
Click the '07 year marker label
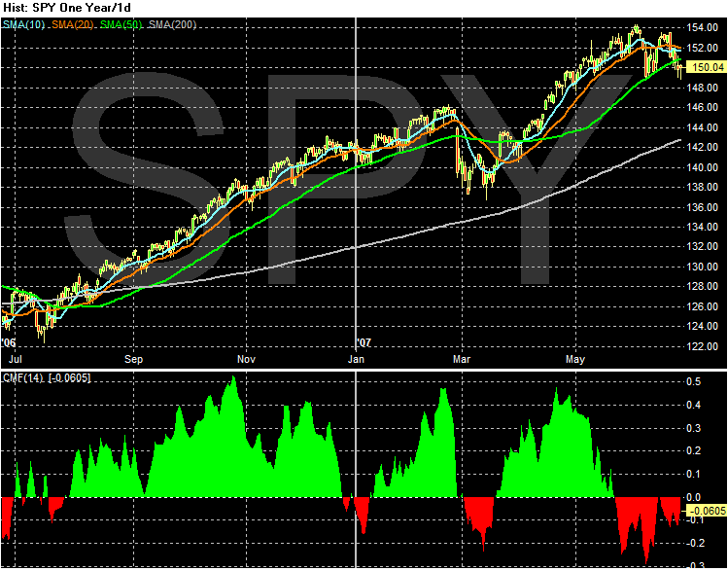(x=364, y=342)
